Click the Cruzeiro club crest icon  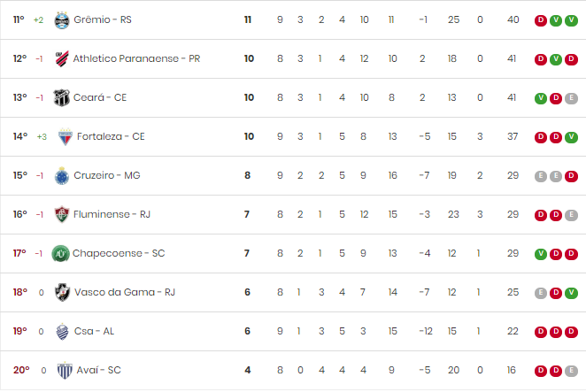[x=62, y=175]
